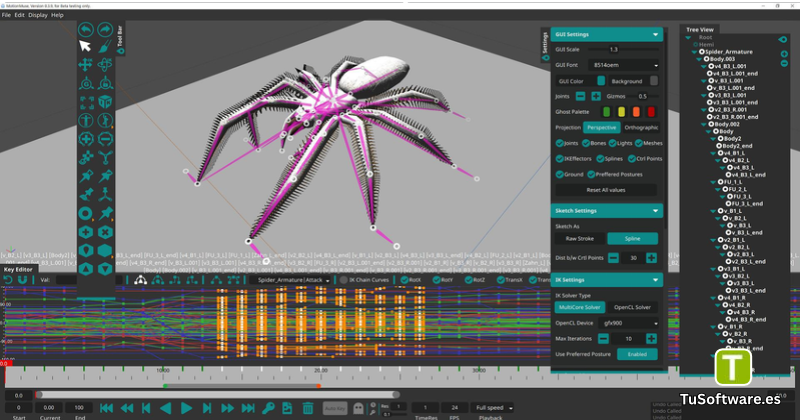The height and width of the screenshot is (420, 800).
Task: Open the File menu
Action: tap(6, 15)
